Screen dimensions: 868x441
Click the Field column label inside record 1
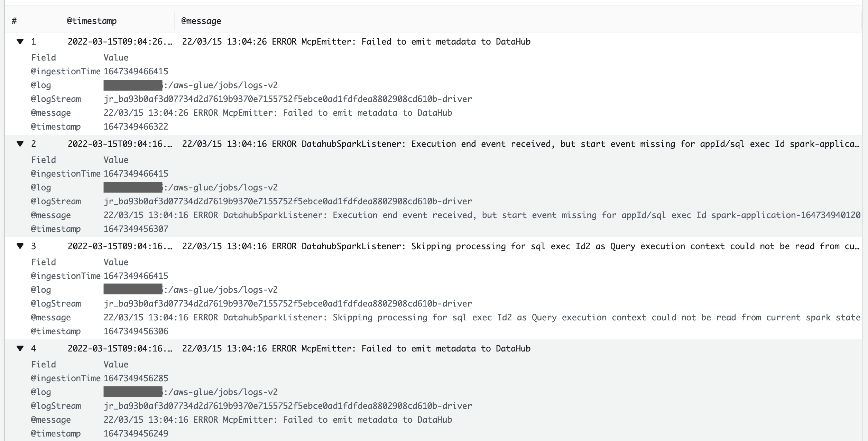pyautogui.click(x=44, y=57)
